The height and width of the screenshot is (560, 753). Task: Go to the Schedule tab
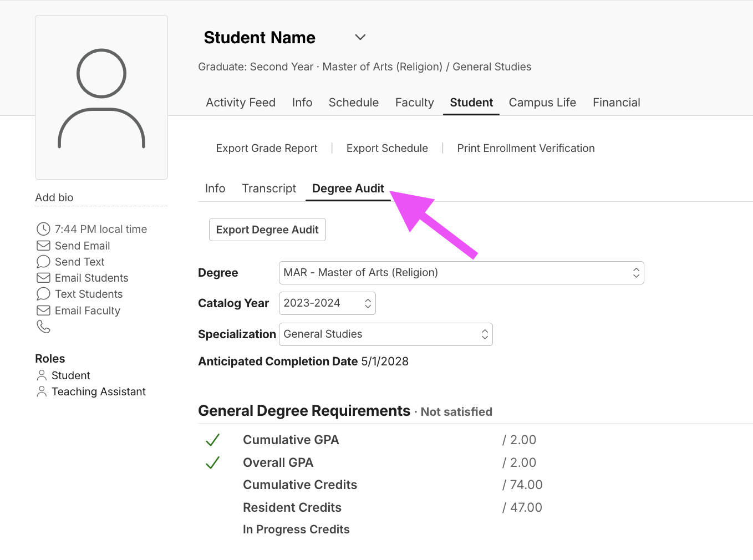354,103
